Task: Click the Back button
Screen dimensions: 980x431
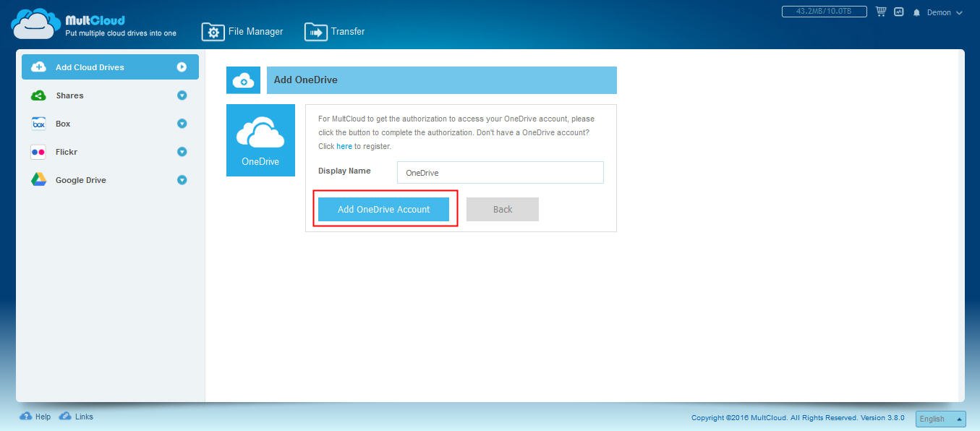Action: [x=503, y=209]
